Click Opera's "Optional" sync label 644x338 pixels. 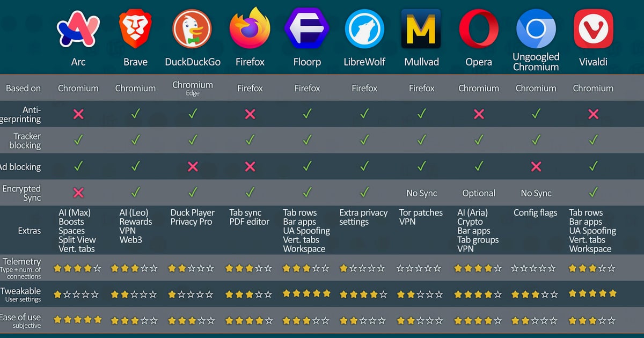click(x=479, y=193)
